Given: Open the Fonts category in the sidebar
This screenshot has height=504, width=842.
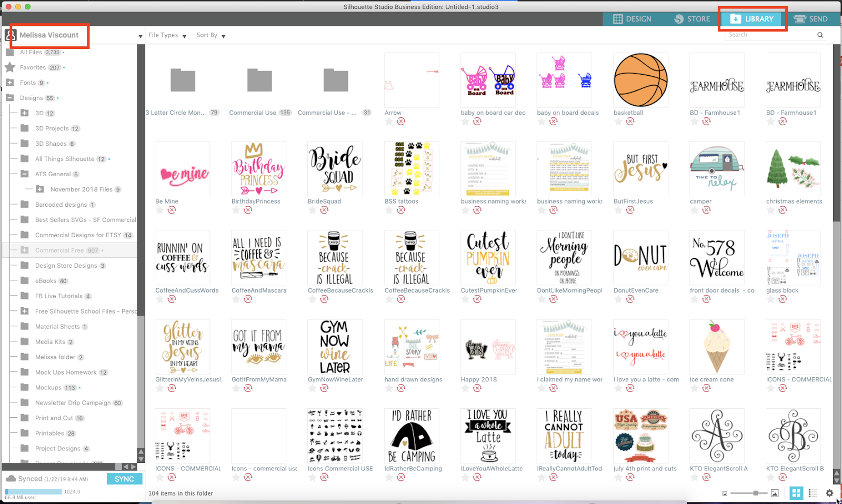Looking at the screenshot, I should pyautogui.click(x=29, y=83).
